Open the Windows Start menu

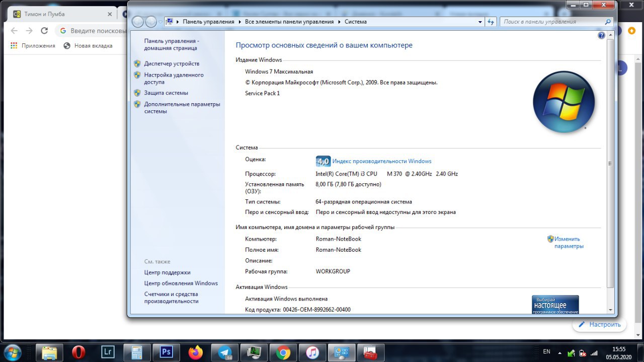pos(12,352)
